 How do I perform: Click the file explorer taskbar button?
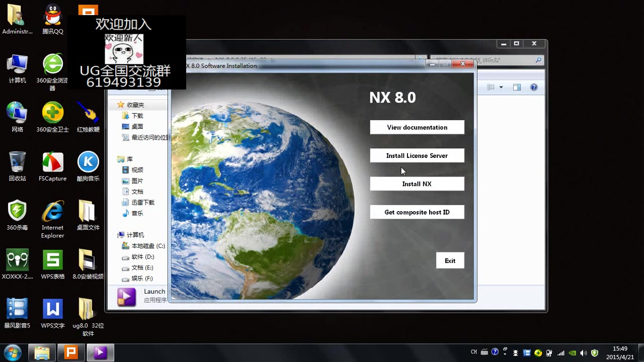42,352
